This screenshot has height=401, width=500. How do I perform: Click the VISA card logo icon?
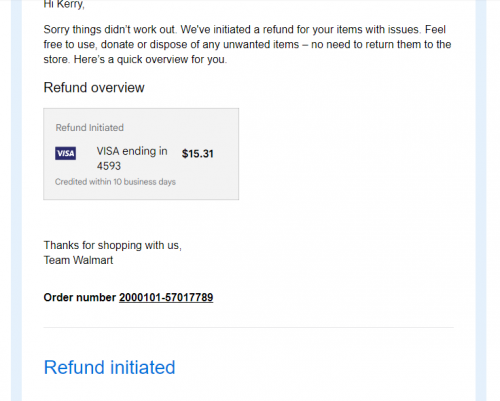65,153
